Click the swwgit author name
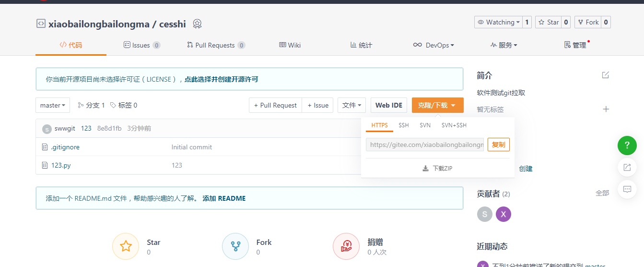This screenshot has height=267, width=644. tap(65, 128)
